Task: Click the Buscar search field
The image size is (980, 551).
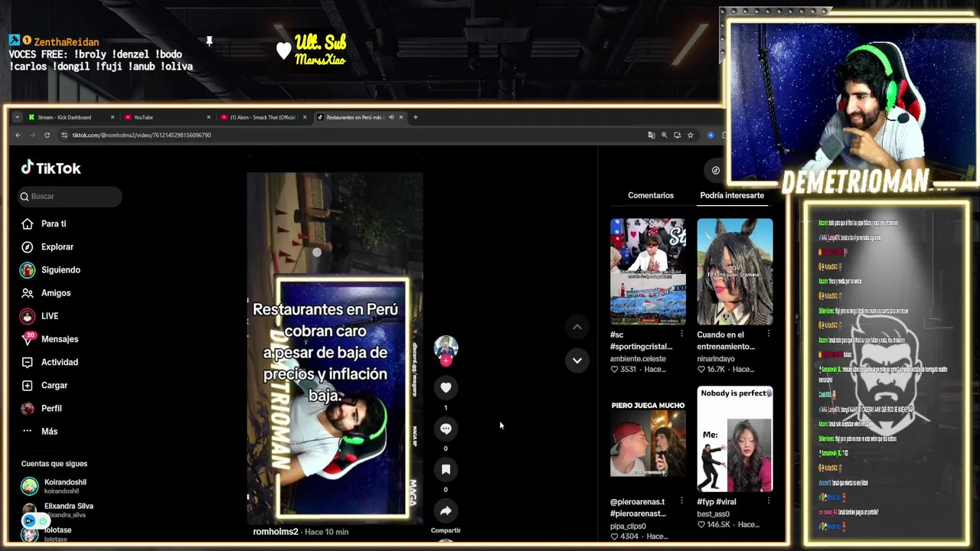Action: [70, 197]
